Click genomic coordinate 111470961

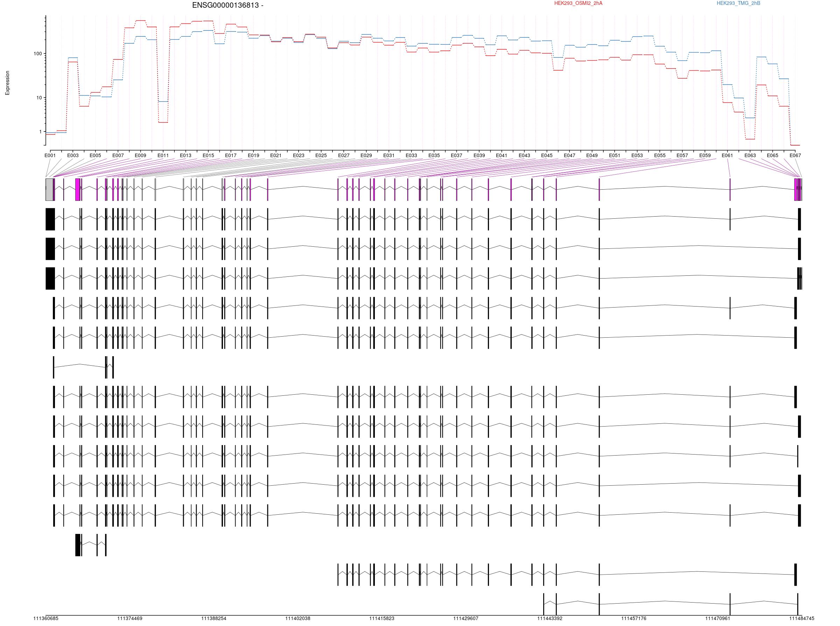point(717,618)
